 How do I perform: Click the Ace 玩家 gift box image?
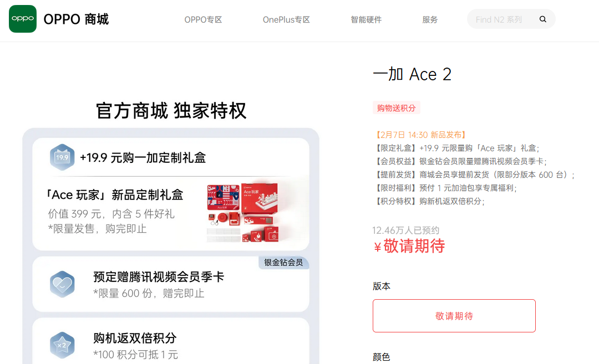(243, 213)
